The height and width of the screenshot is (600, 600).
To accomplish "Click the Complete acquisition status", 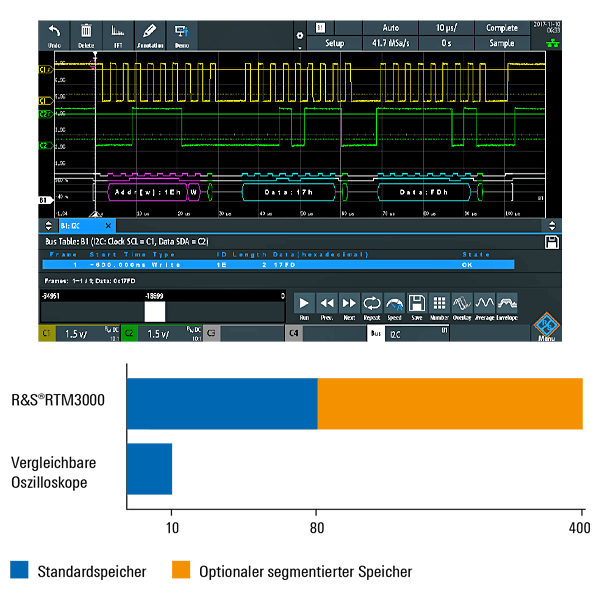I will tap(502, 28).
